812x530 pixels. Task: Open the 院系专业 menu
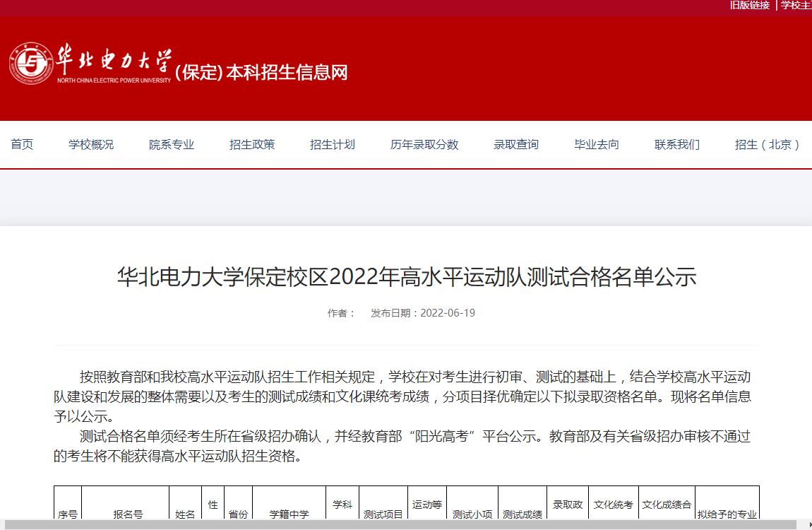tap(172, 145)
